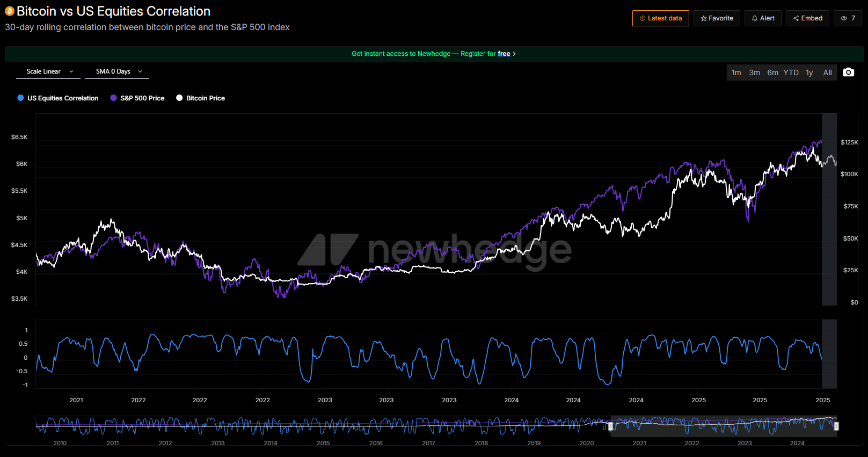Expand SMA 0 Days dropdown arrow
Image resolution: width=868 pixels, height=457 pixels.
pyautogui.click(x=140, y=71)
